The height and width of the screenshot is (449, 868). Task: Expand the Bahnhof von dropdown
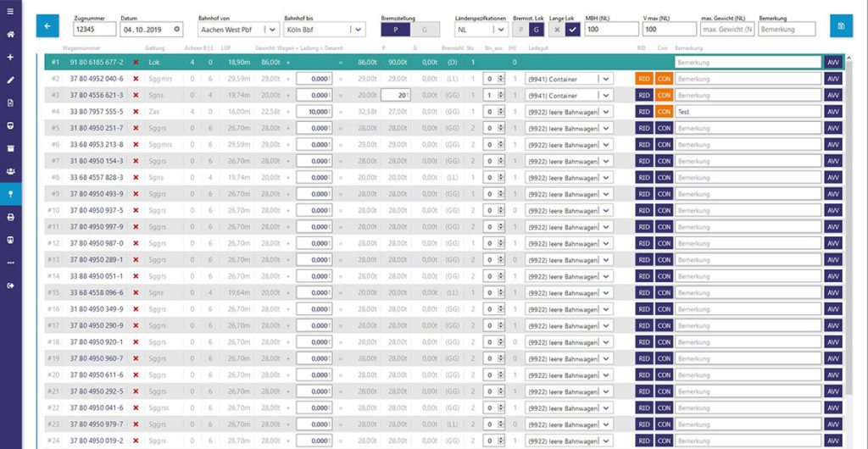coord(270,29)
